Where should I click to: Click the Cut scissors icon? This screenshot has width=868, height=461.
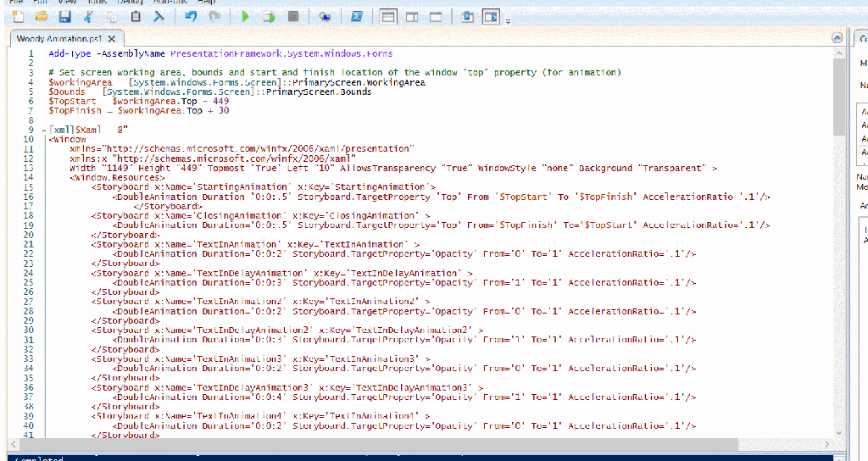tap(89, 16)
